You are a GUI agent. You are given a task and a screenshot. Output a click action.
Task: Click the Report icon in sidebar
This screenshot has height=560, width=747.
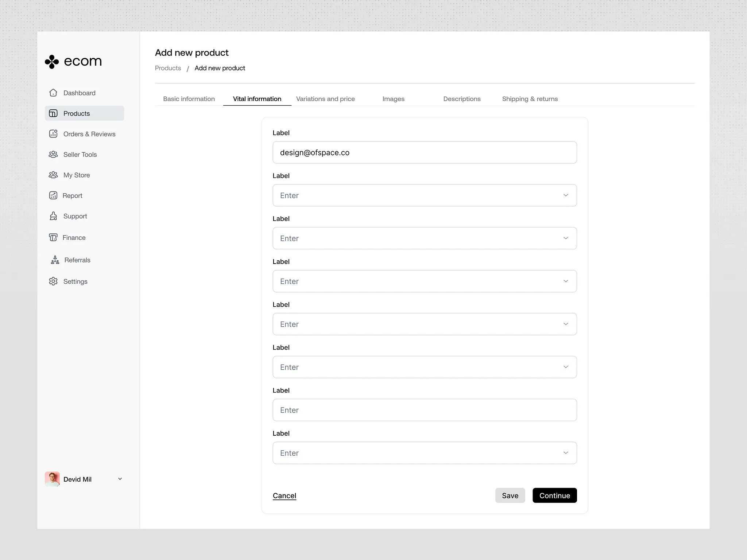(53, 195)
